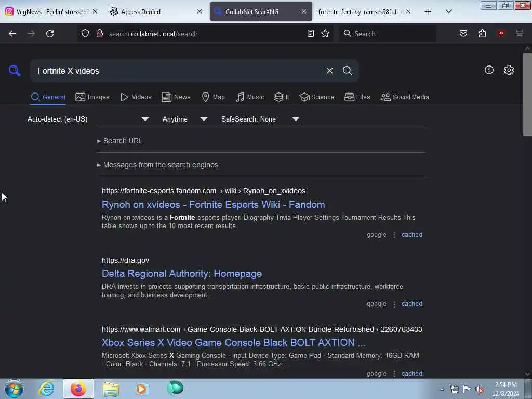The image size is (532, 399).
Task: Select the General search category
Action: click(48, 97)
